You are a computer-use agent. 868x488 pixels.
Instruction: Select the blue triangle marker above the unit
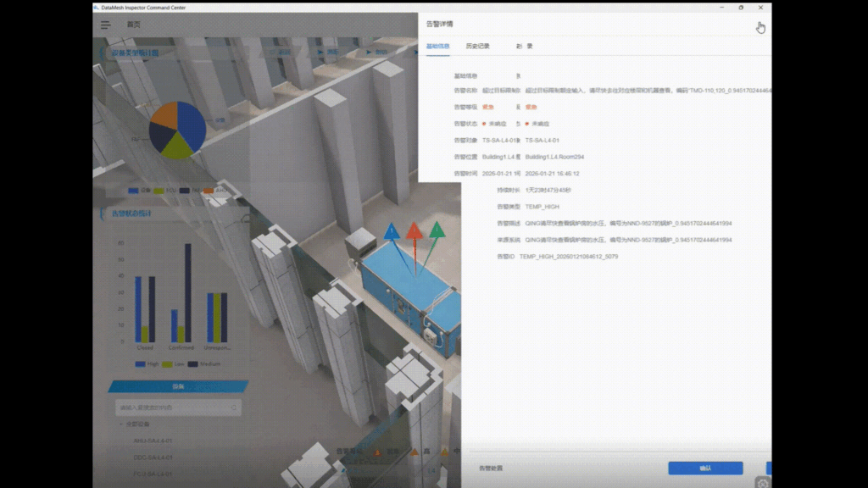(392, 230)
